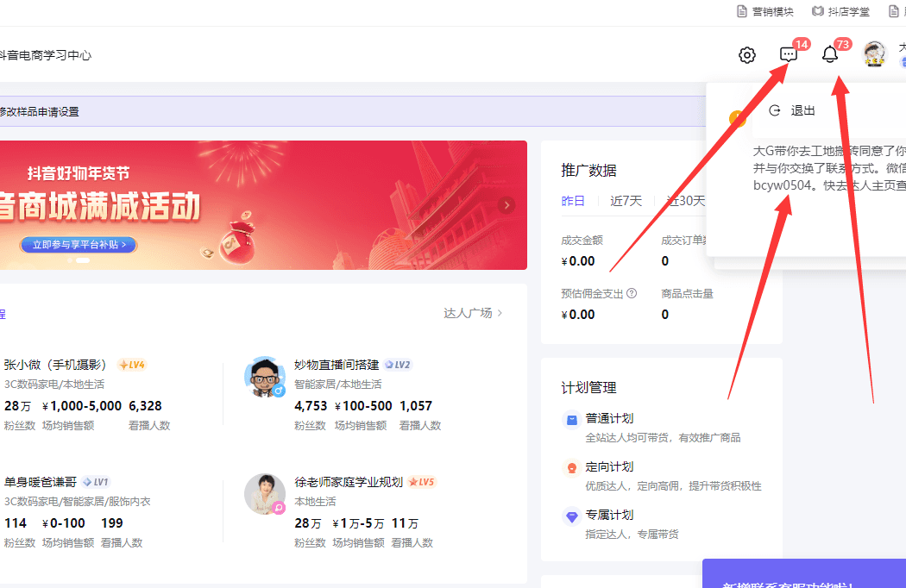
Task: Click the LV5 badge of 徐老师家庭学业规划
Action: click(421, 482)
